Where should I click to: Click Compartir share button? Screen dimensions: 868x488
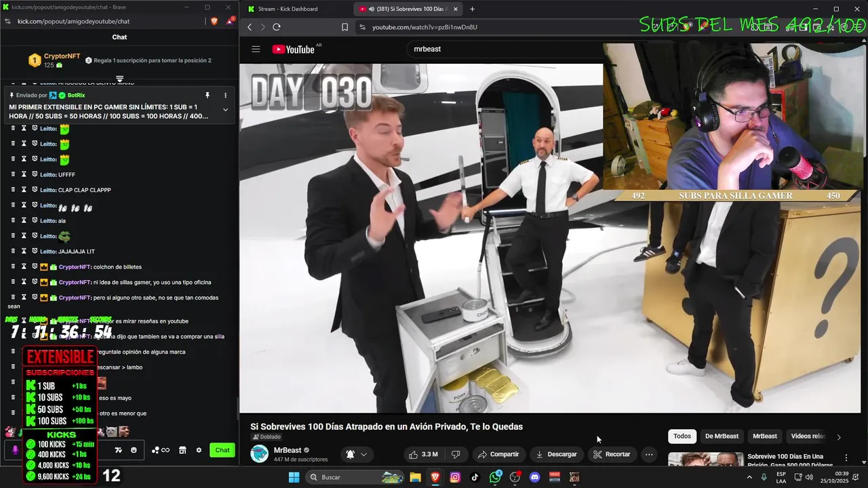pos(498,454)
